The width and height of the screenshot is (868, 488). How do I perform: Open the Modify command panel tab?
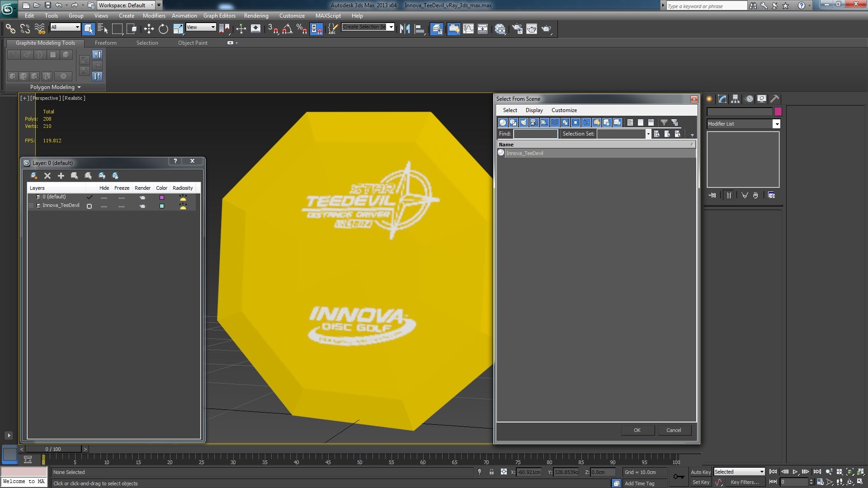click(x=722, y=99)
